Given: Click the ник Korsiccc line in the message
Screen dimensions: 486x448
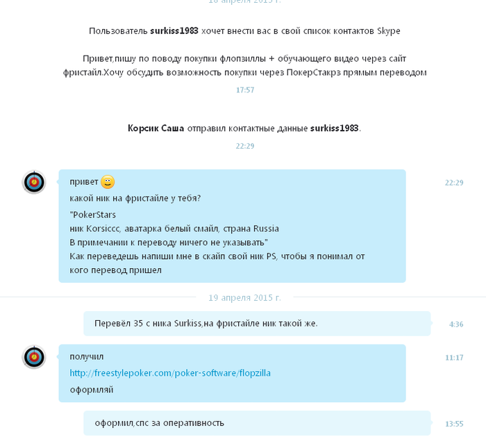Looking at the screenshot, I should click(174, 229).
